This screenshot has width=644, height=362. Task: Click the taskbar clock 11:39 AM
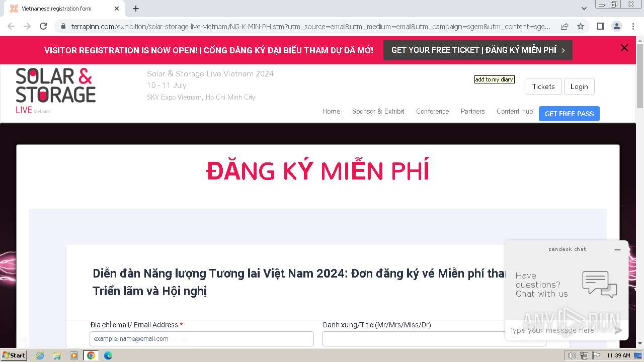[618, 355]
